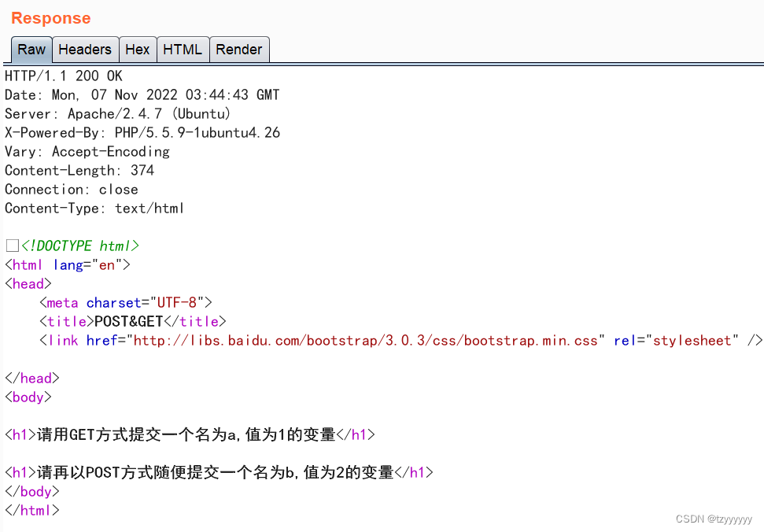Screen dimensions: 764x532
Task: Open the HTML view tab
Action: tap(183, 49)
